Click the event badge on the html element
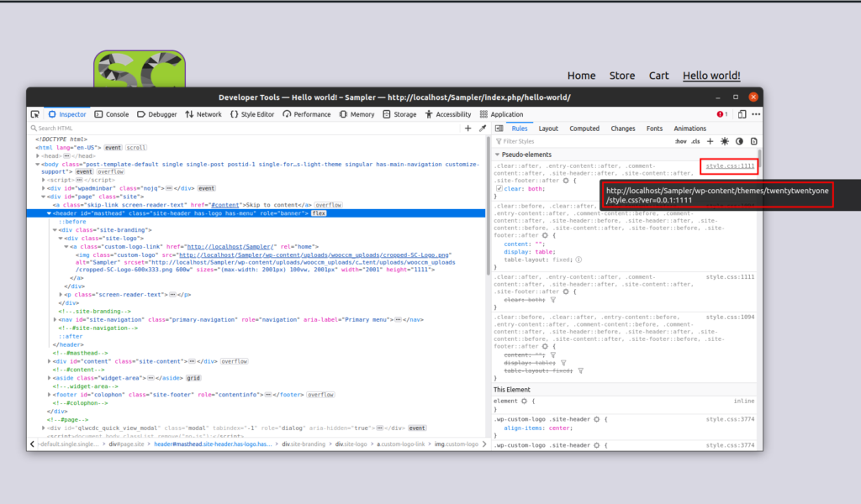The image size is (861, 504). 114,148
